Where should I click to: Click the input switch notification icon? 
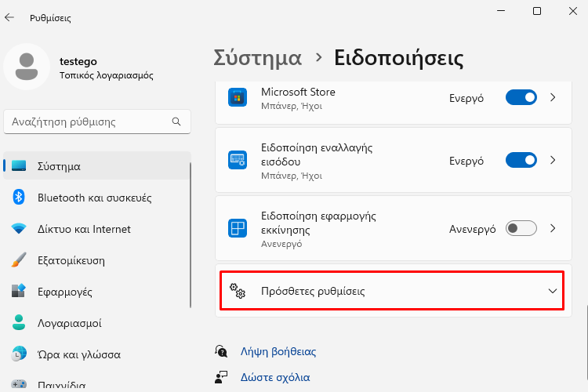238,160
